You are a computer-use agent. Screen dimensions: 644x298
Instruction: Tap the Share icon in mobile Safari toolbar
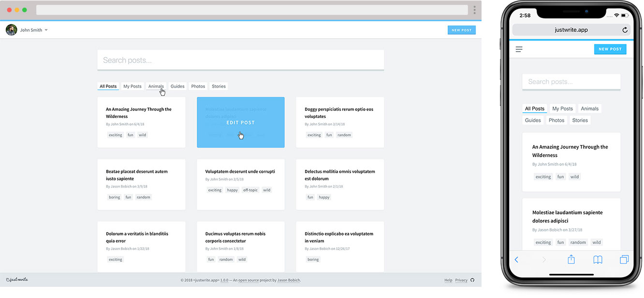pyautogui.click(x=571, y=259)
